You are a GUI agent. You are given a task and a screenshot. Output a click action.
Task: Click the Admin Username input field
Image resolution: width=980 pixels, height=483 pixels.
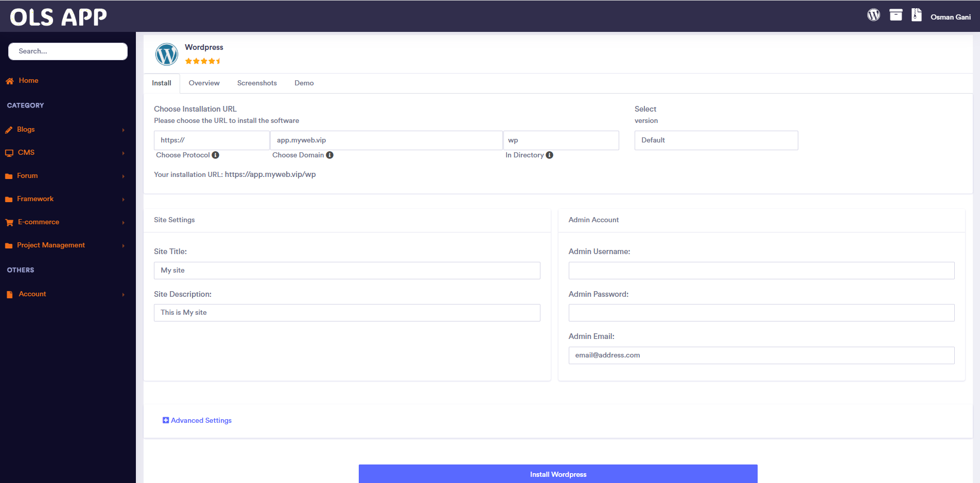coord(761,271)
